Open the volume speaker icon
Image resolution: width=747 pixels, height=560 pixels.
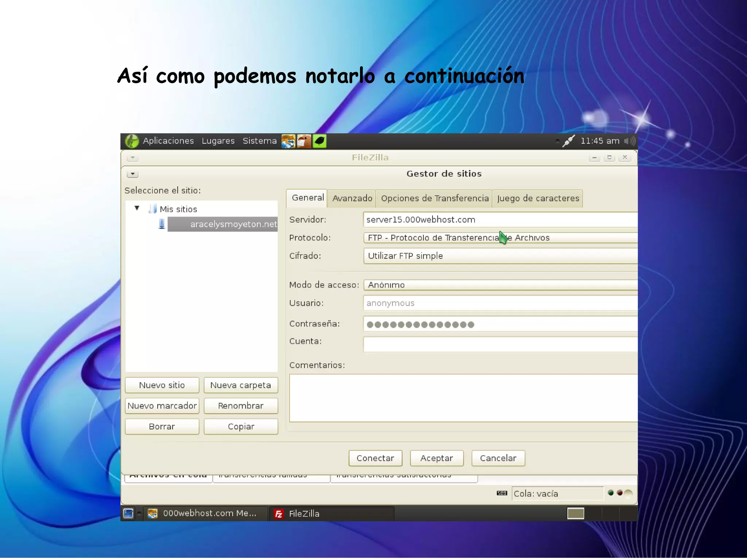[x=630, y=141]
